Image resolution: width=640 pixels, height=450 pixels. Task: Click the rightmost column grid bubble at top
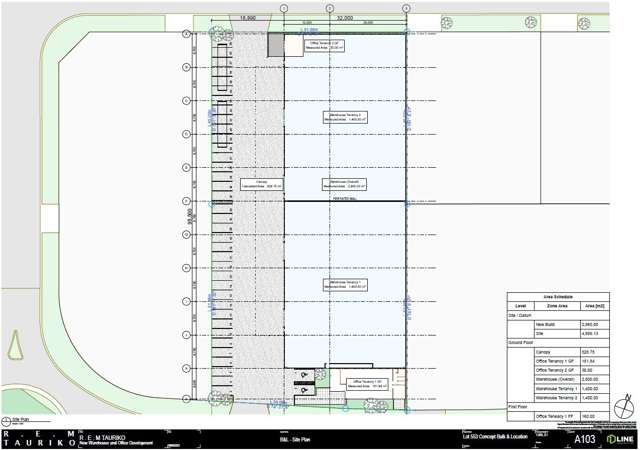pos(405,8)
